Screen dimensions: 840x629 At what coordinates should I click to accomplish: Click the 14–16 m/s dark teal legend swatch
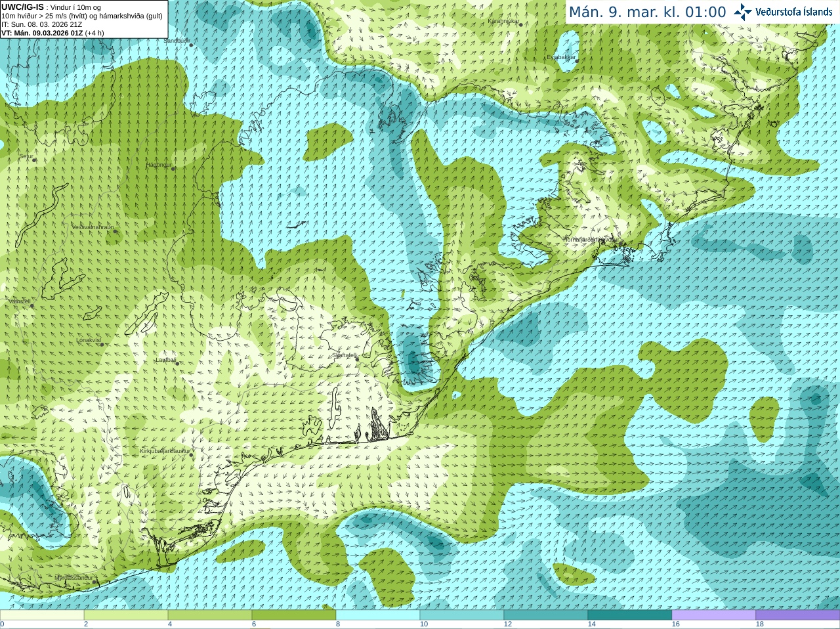coord(630,615)
